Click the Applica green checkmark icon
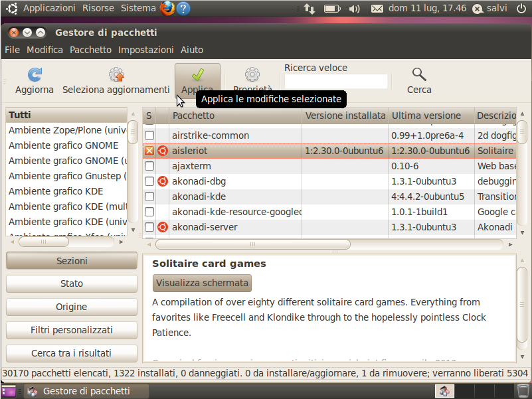The width and height of the screenshot is (532, 399). click(197, 74)
